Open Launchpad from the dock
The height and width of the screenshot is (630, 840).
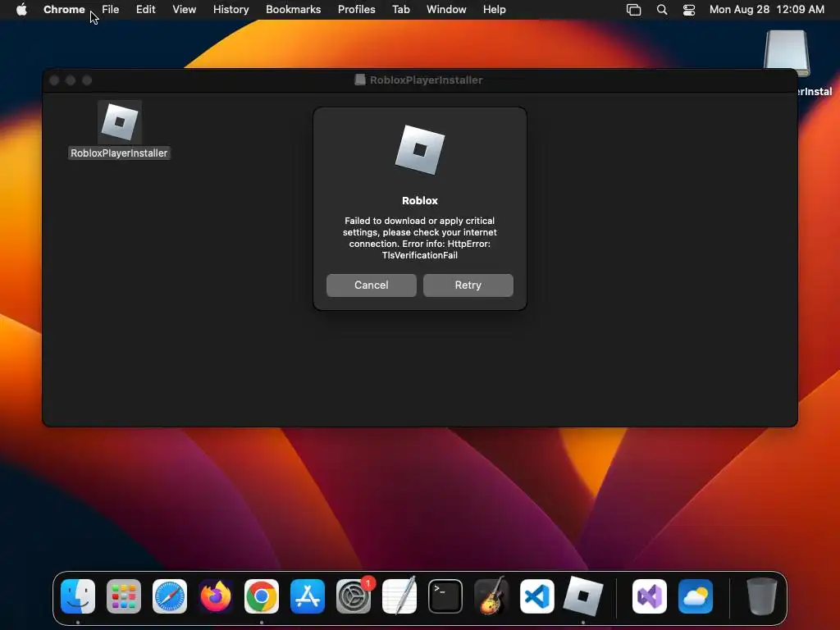click(124, 596)
